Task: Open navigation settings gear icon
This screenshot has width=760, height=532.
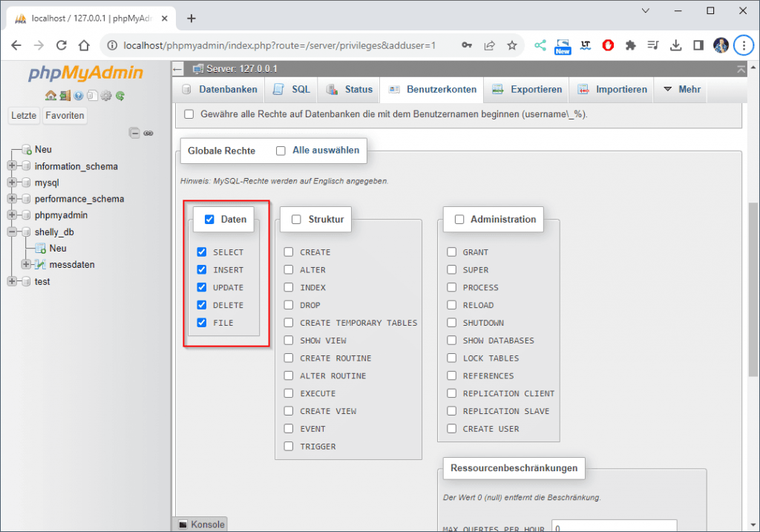Action: 106,96
